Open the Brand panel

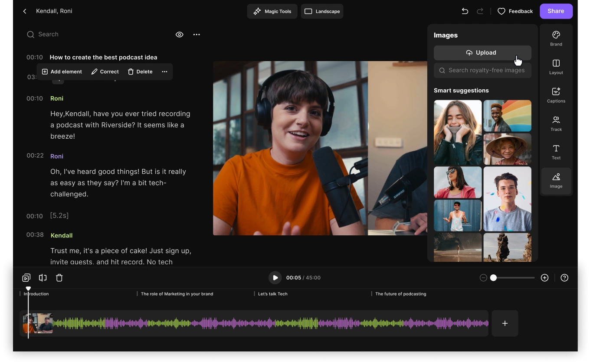coord(556,38)
